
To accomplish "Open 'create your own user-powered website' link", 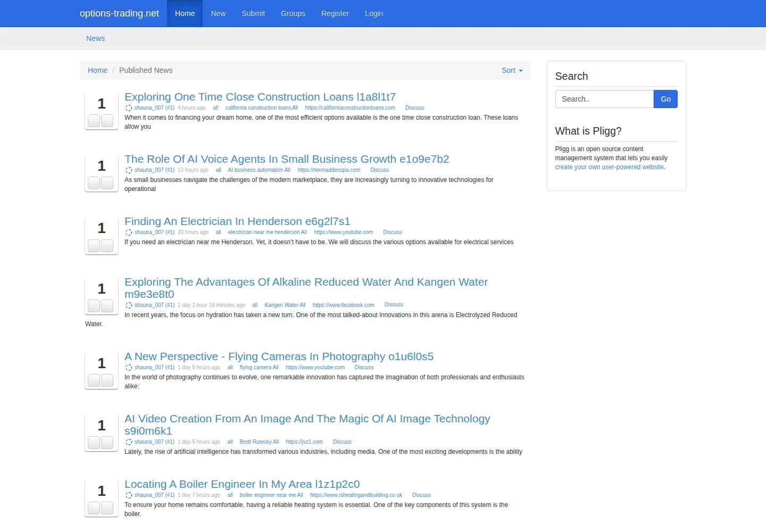I will point(610,167).
